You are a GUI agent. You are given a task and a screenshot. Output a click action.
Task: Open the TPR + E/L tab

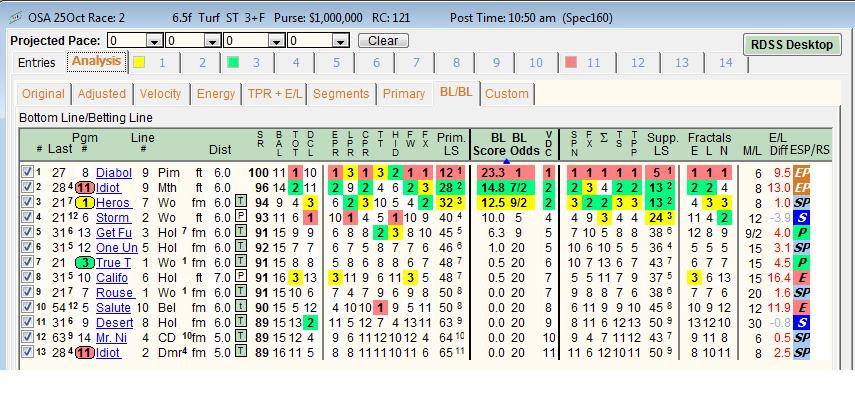(x=274, y=94)
